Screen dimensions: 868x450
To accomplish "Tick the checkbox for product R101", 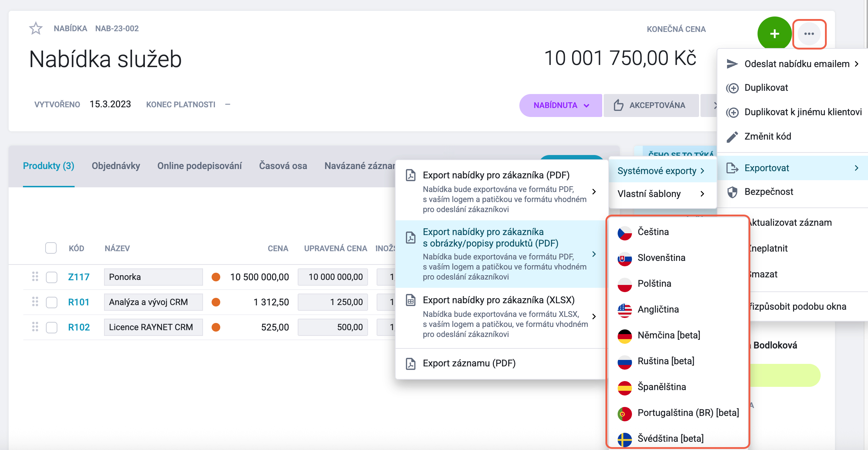I will tap(52, 302).
